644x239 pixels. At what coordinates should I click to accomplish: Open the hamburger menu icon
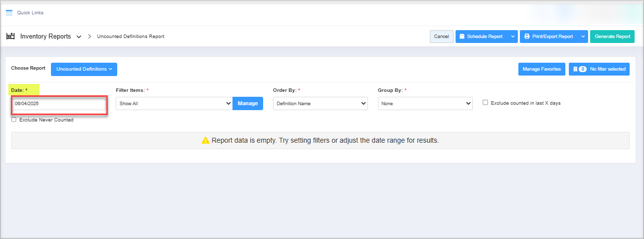pyautogui.click(x=9, y=13)
